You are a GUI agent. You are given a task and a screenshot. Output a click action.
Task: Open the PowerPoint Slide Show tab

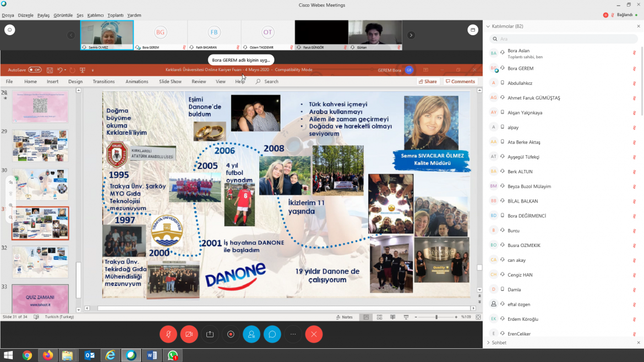pos(171,81)
